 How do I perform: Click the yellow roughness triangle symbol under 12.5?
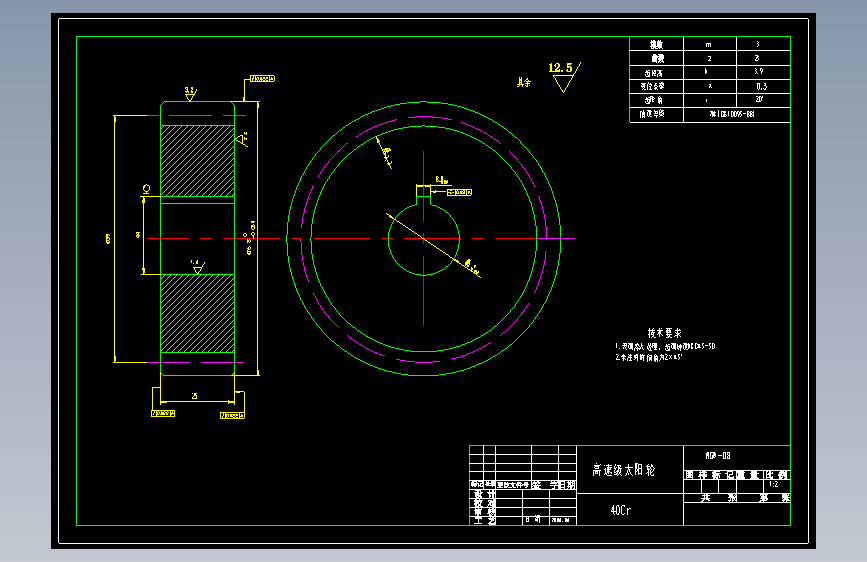click(x=564, y=83)
